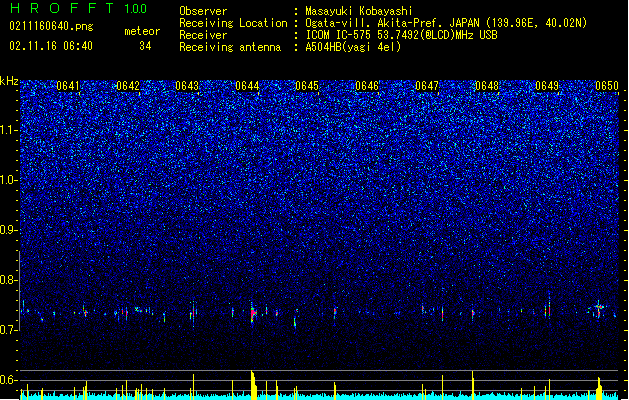The image size is (629, 400).
Task: Click the HROFFT 1.0.0 title text
Action: coord(79,8)
